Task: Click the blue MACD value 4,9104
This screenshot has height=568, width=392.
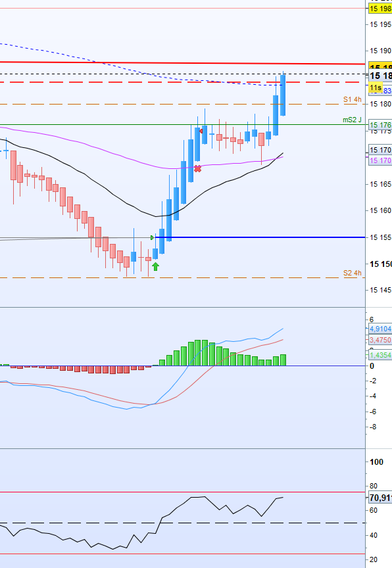Action: 380,329
